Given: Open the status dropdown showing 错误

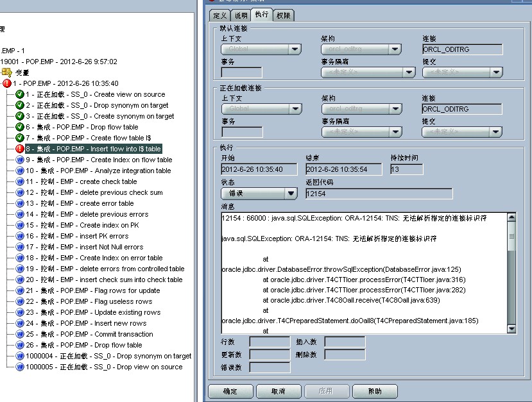Looking at the screenshot, I should coord(259,194).
